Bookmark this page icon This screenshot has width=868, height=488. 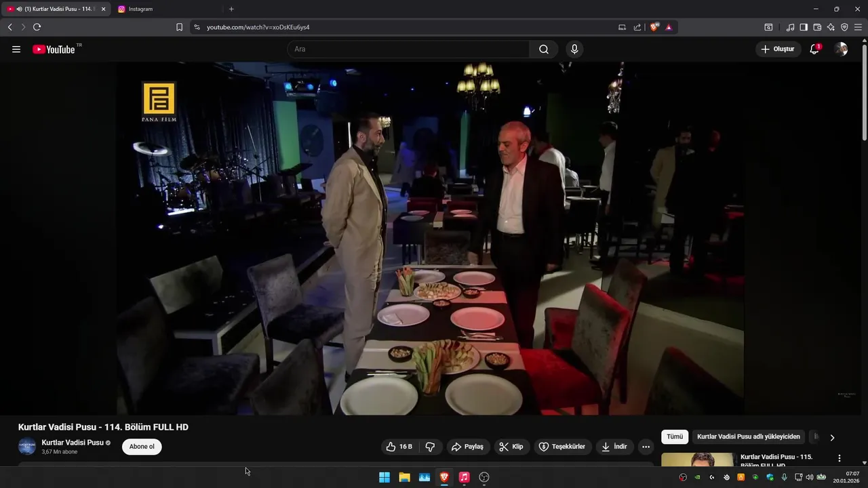coord(179,27)
